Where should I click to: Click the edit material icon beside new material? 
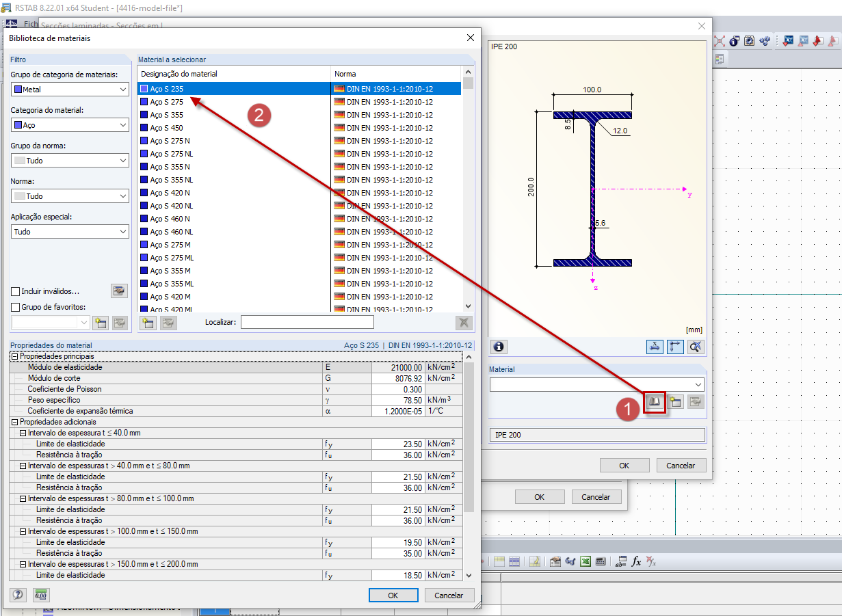696,401
